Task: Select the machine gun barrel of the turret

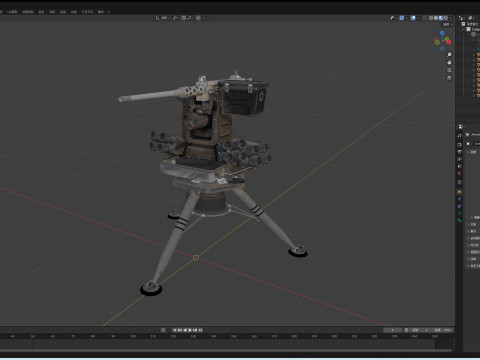Action: (150, 95)
